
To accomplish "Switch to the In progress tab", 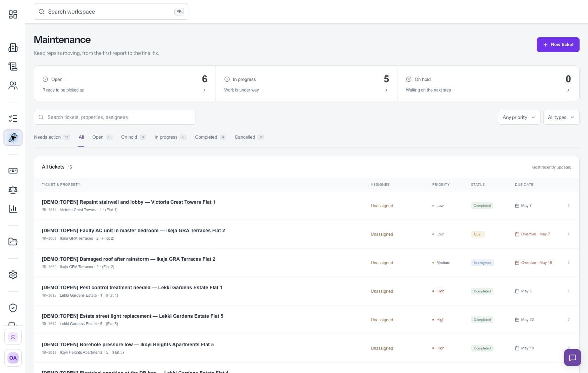I will coord(170,137).
